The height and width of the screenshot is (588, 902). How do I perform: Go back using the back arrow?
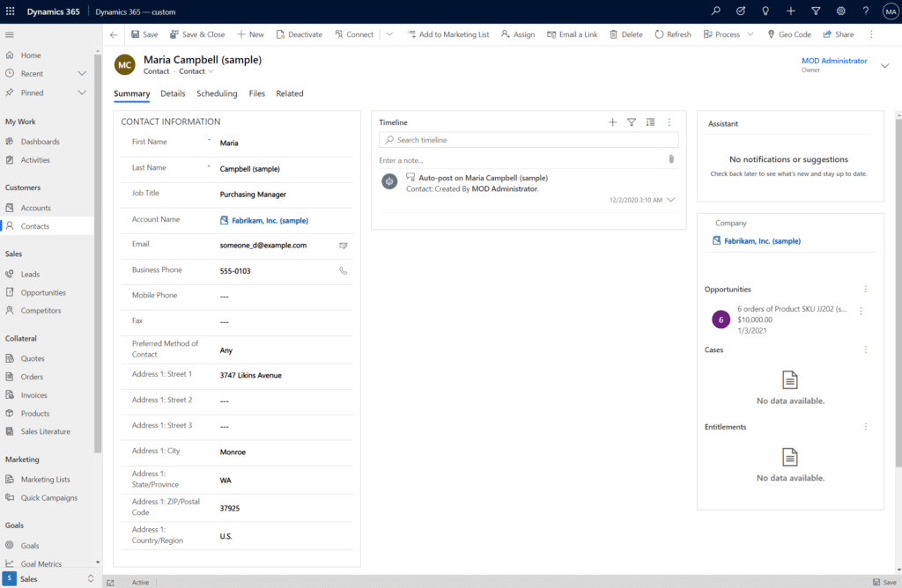[114, 34]
